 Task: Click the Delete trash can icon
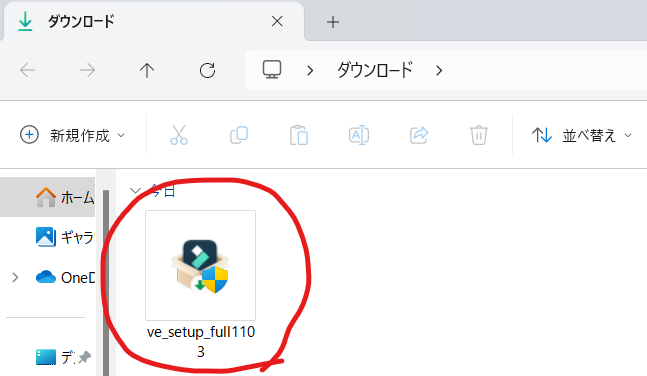(x=479, y=135)
